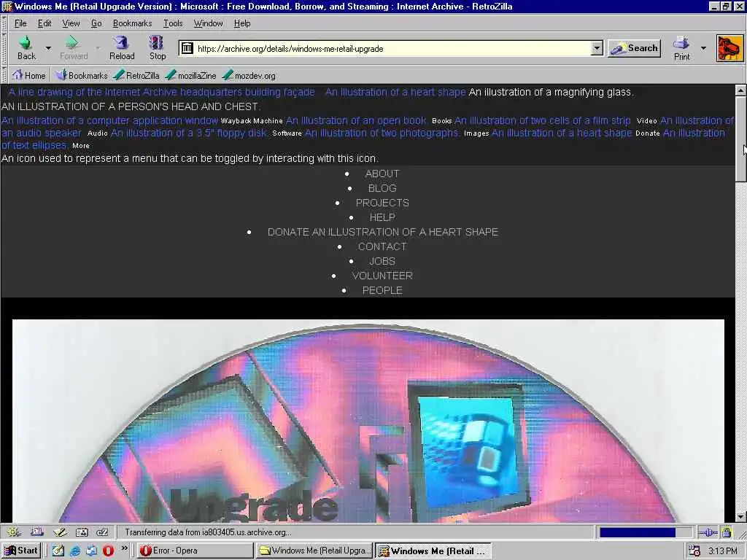
Task: Click the Address Book icon in status bar
Action: (x=82, y=532)
